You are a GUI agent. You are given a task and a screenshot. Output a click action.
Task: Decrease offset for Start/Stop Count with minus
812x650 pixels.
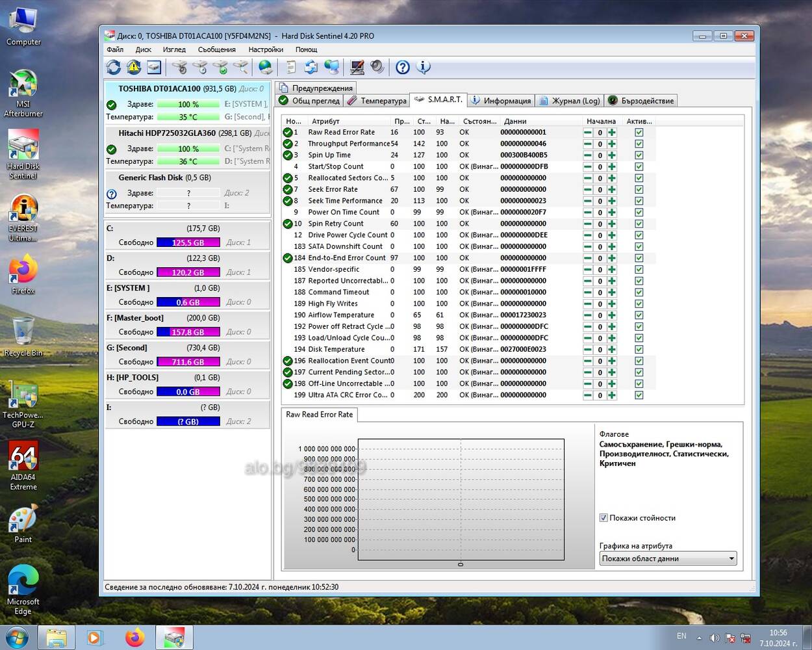tap(588, 167)
